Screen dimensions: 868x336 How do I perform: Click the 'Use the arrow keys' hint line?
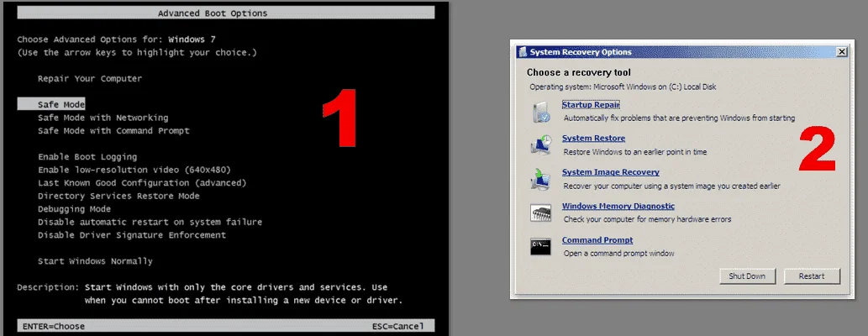137,53
